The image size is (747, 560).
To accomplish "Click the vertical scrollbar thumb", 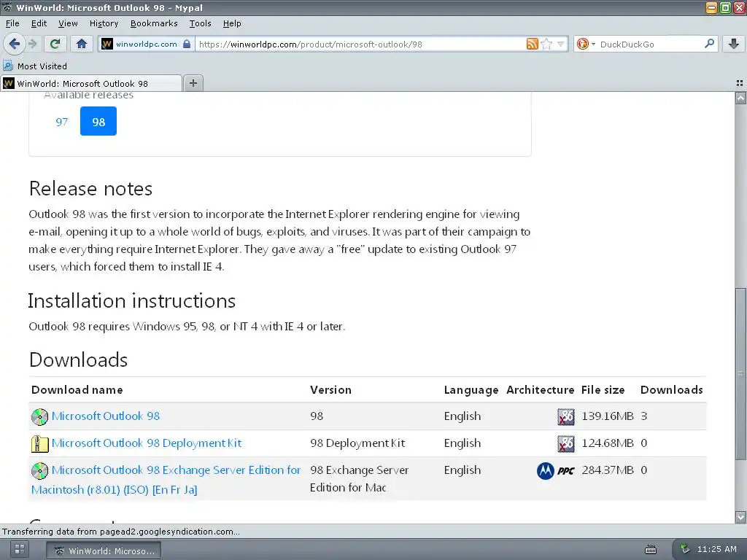I will pyautogui.click(x=741, y=374).
